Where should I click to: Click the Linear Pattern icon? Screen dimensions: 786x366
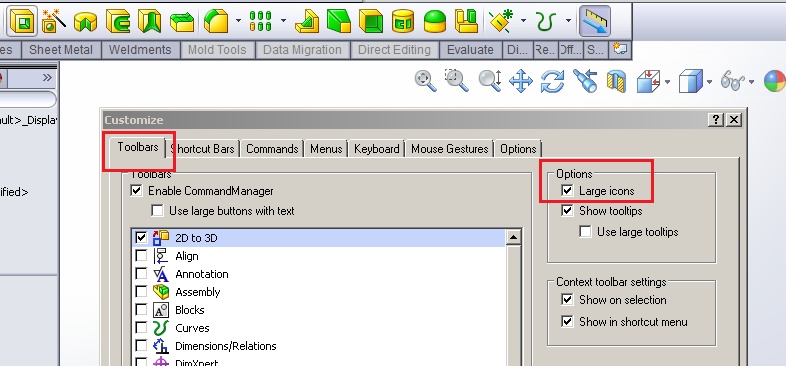261,22
